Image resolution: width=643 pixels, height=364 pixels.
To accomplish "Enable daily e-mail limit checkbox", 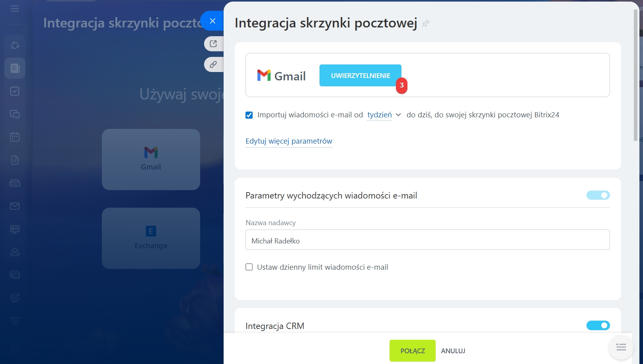I will coord(249,267).
